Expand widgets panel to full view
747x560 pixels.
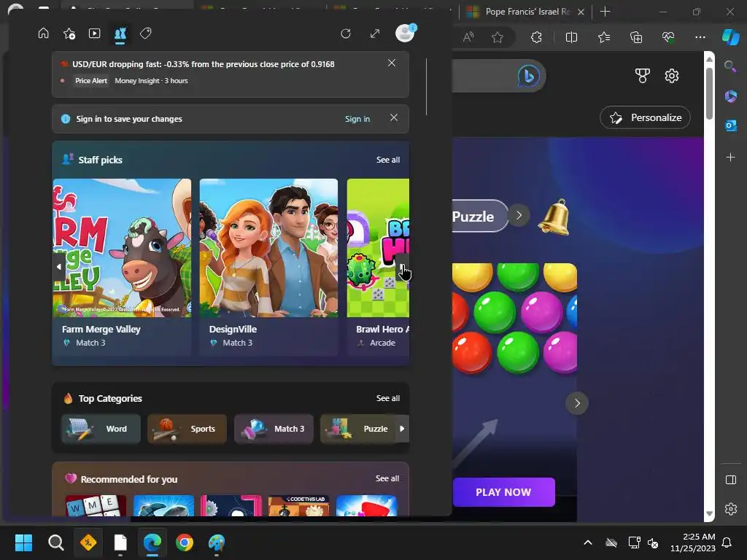(375, 34)
